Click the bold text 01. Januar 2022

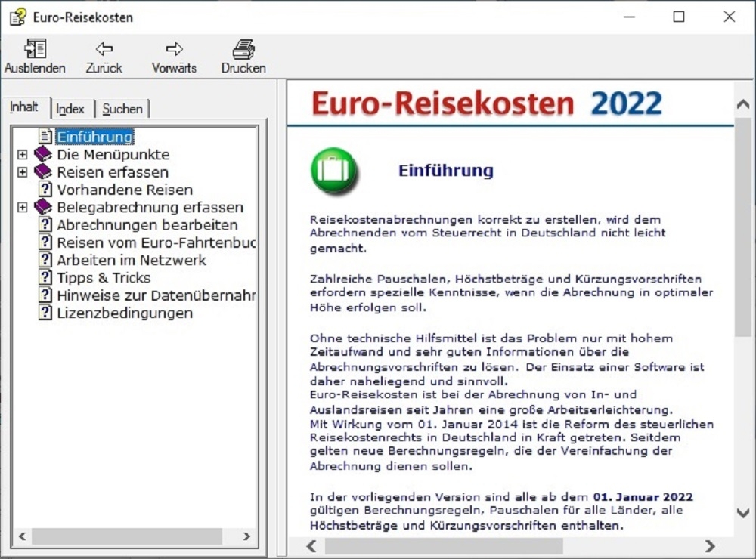(643, 497)
